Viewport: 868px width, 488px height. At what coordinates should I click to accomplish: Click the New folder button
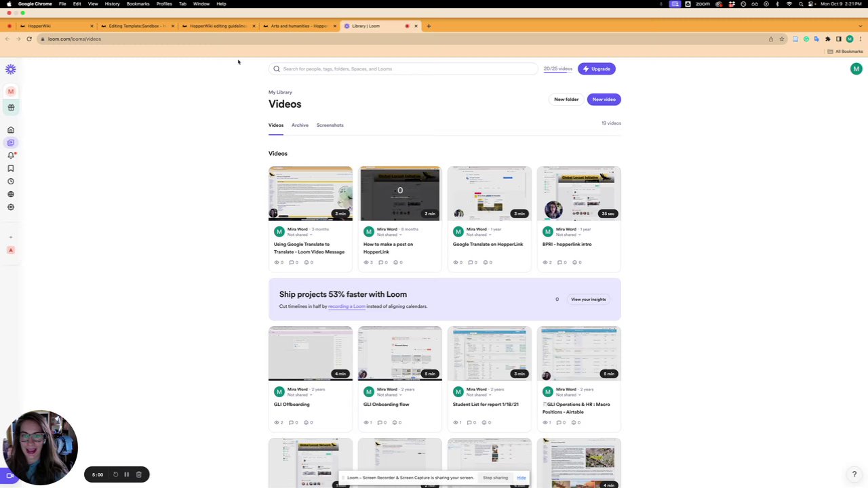pyautogui.click(x=566, y=100)
